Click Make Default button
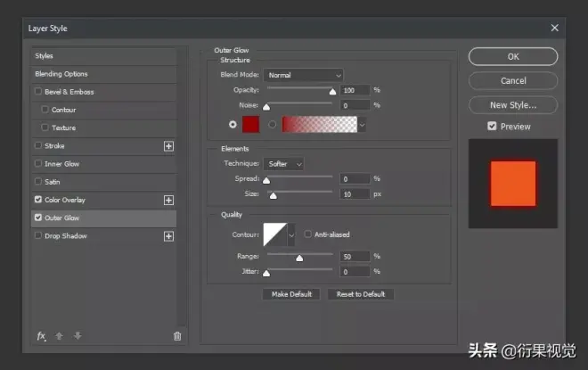Screen dimensions: 588x370 tap(291, 294)
